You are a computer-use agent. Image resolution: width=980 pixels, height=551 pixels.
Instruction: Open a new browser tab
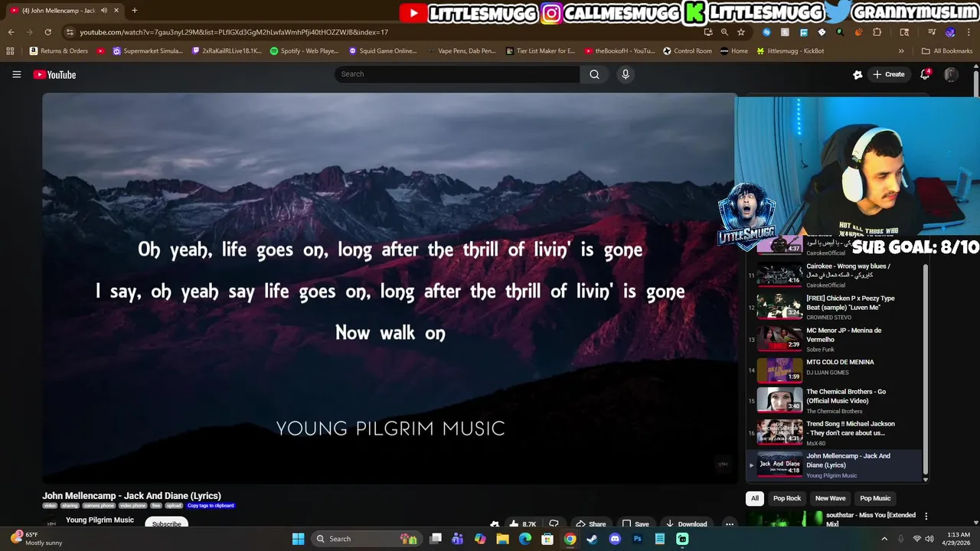click(x=135, y=11)
